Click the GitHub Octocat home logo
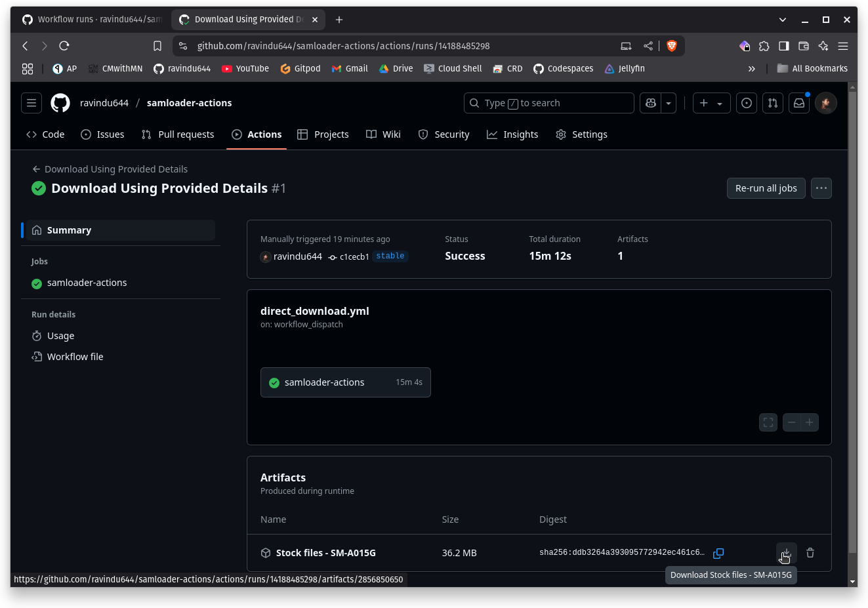 [60, 103]
